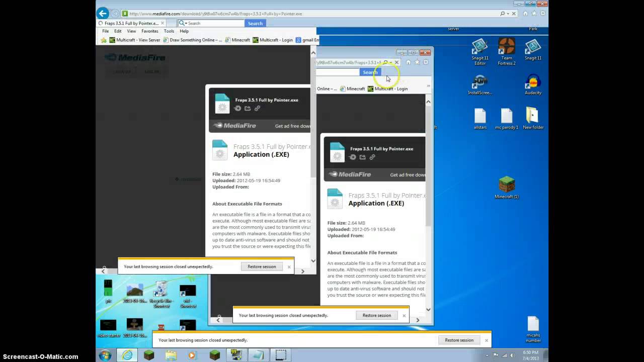This screenshot has width=644, height=362.
Task: Click the greyed Forward arrow beside Back
Action: coord(115,14)
